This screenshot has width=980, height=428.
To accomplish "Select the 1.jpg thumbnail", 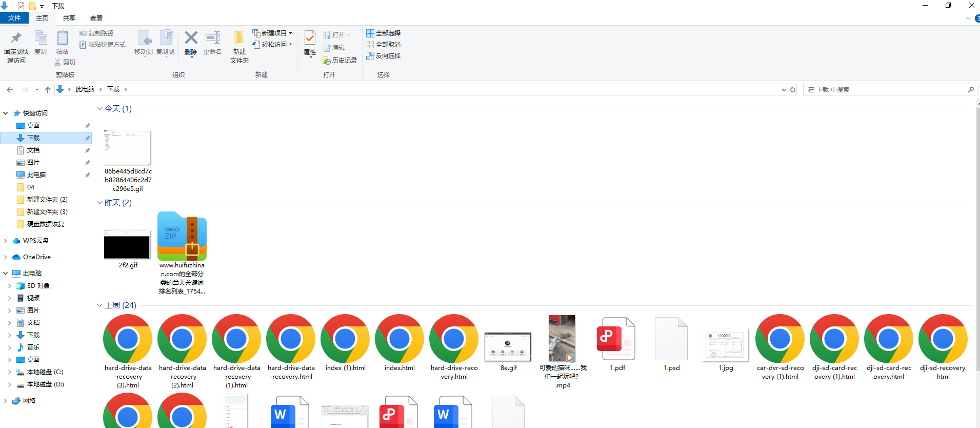I will 726,345.
